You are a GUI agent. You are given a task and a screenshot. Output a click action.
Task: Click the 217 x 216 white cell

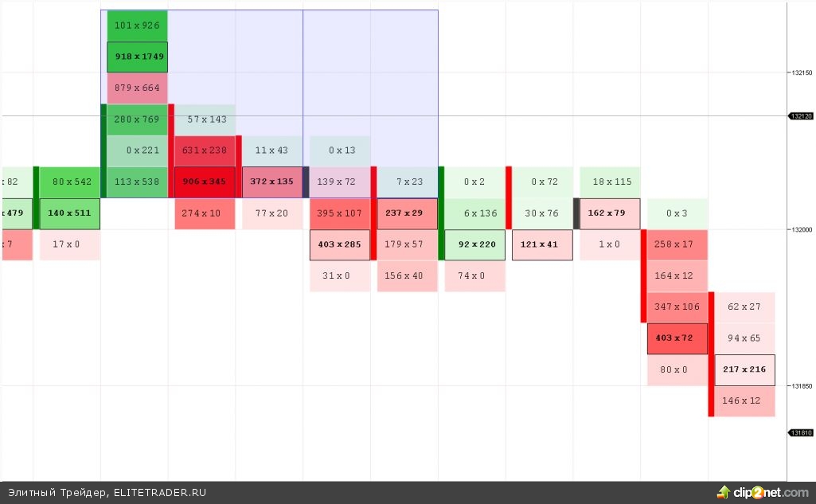(x=744, y=369)
